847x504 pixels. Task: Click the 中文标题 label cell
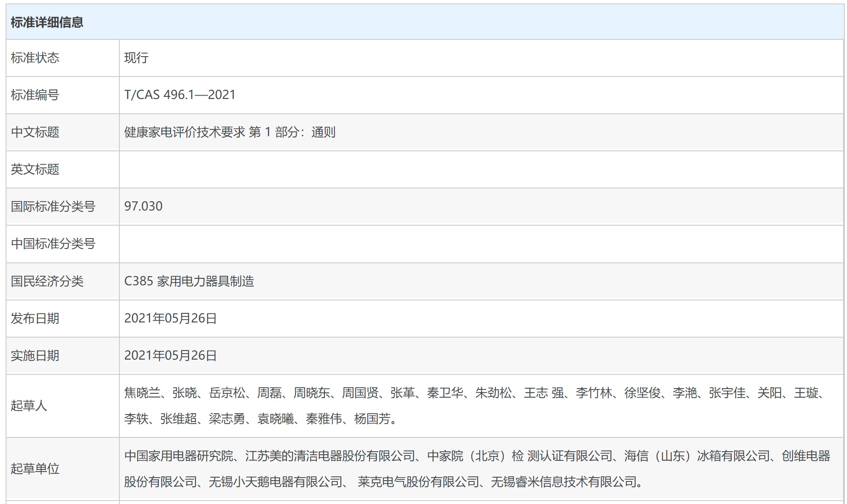pyautogui.click(x=35, y=132)
